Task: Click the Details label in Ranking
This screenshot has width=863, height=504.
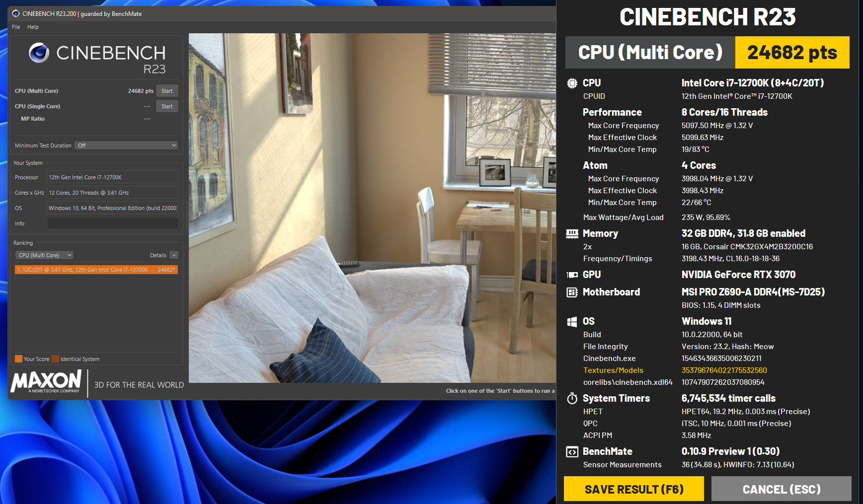Action: (158, 255)
